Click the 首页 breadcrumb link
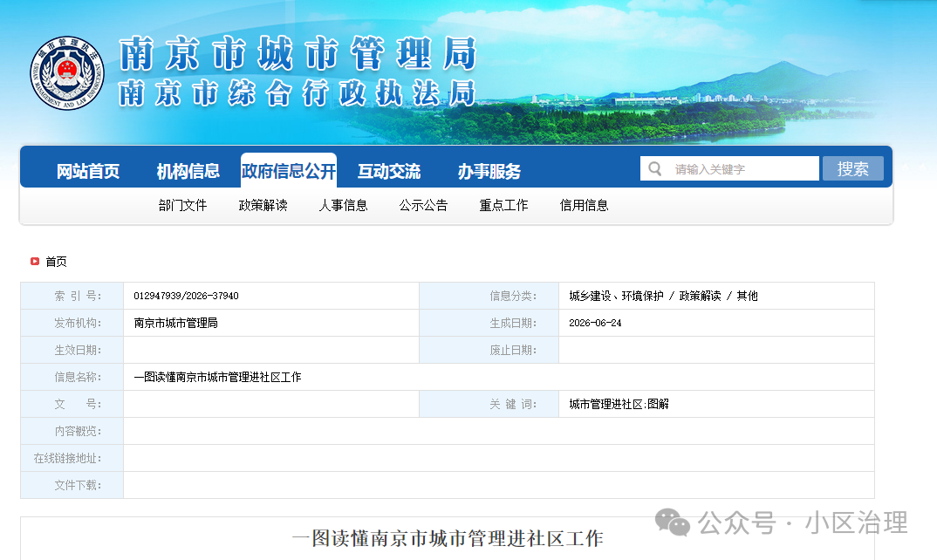 click(x=56, y=261)
